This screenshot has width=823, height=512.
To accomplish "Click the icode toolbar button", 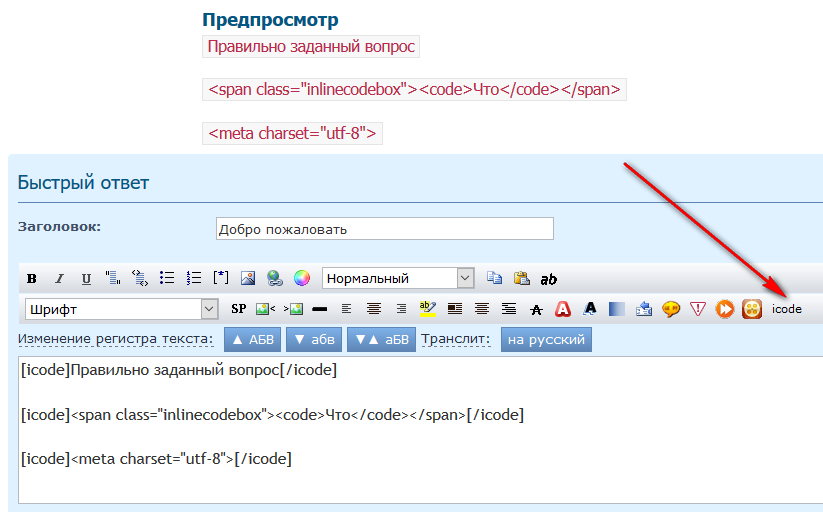I will click(787, 309).
